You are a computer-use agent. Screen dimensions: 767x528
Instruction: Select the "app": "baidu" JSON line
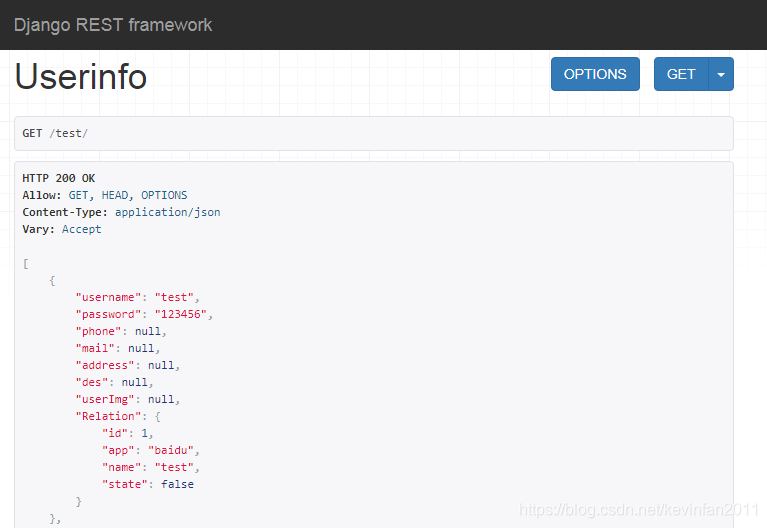click(151, 450)
